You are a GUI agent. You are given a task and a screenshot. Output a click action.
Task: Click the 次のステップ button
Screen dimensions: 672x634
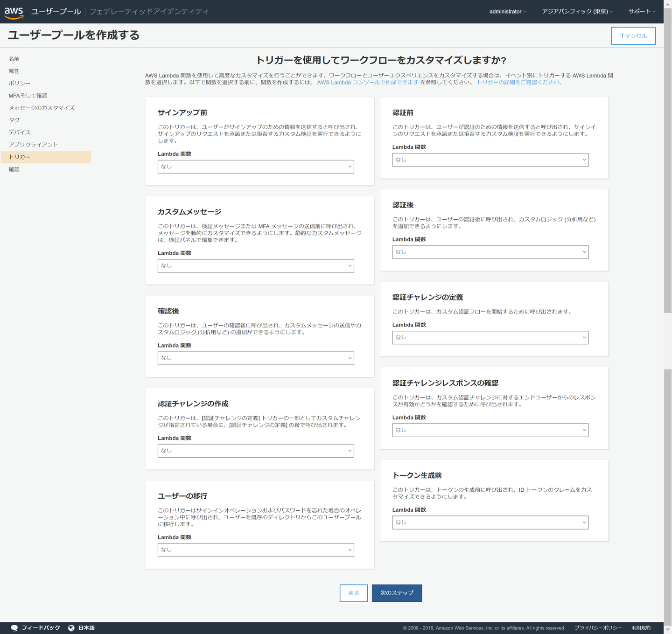[397, 593]
